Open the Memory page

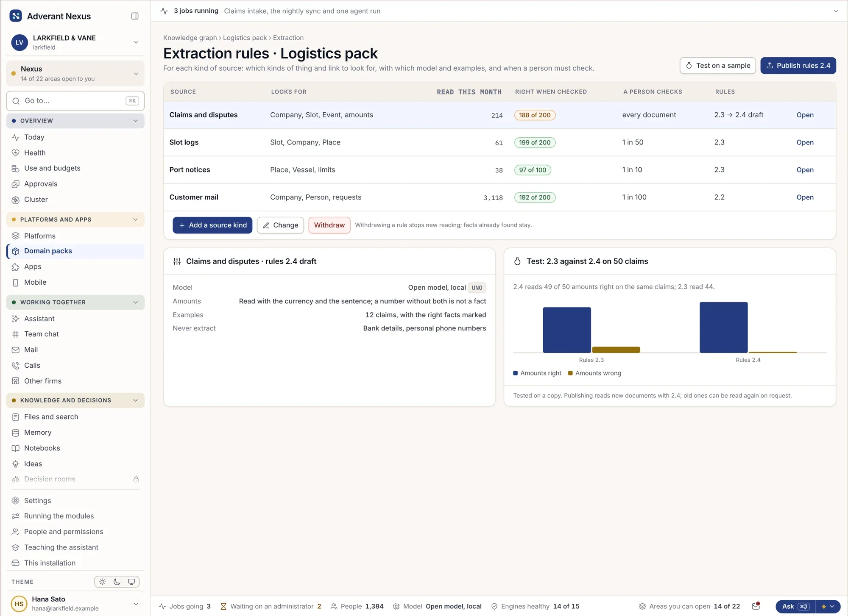[38, 433]
